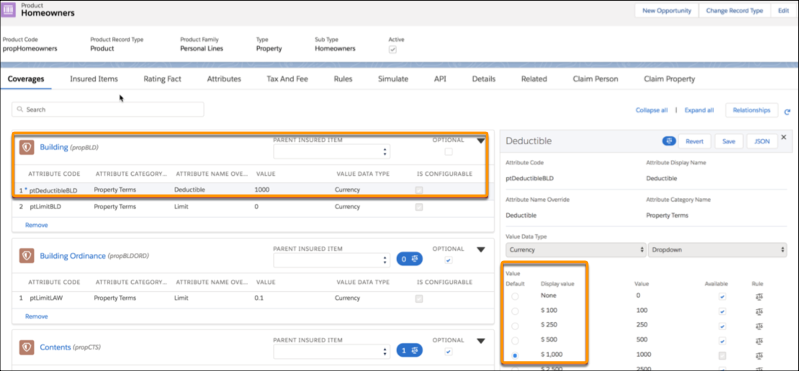Open Parent Insured Item dropdown for Building

point(332,151)
